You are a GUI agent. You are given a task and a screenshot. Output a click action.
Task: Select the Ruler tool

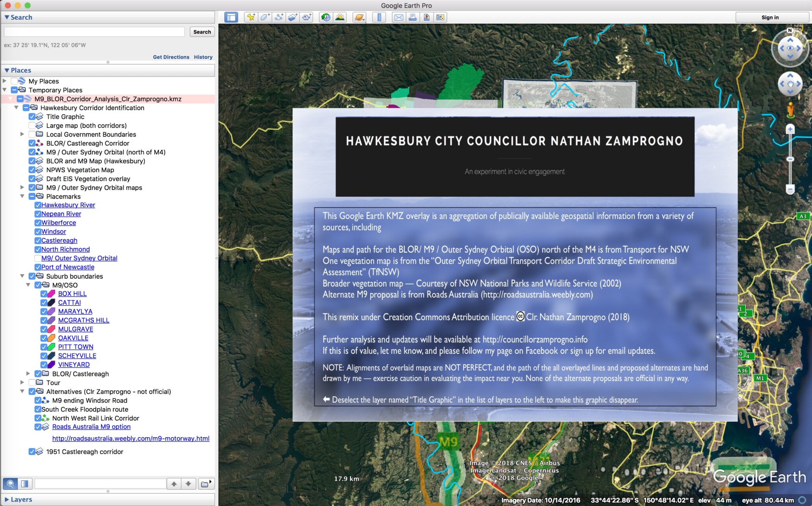point(379,17)
